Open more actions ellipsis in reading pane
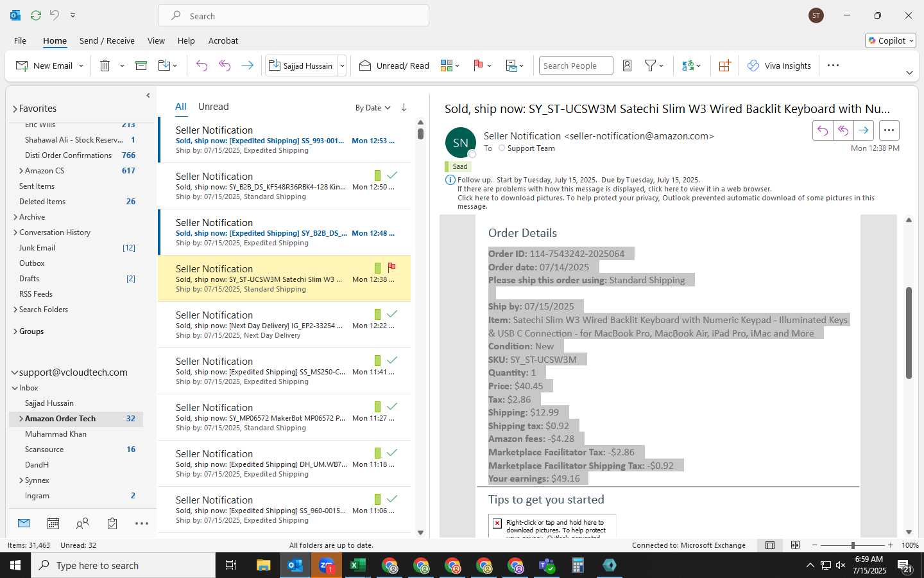 [x=889, y=130]
